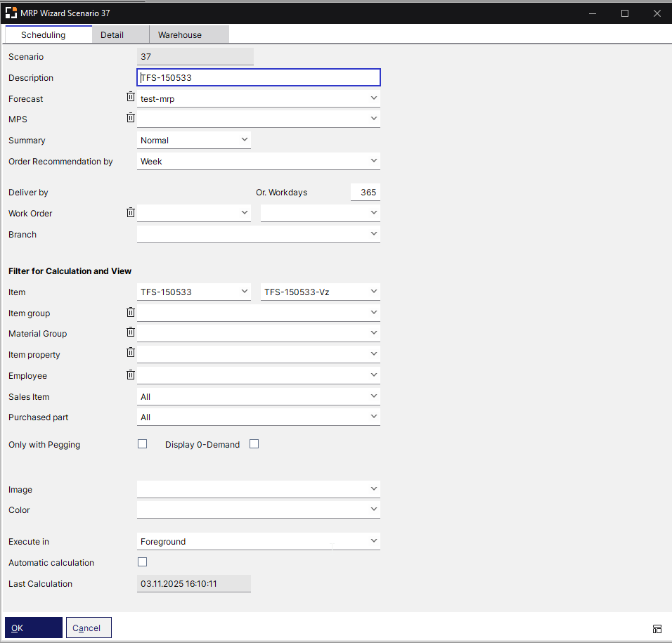Check the Display 0-Demand option
This screenshot has width=672, height=643.
[254, 443]
